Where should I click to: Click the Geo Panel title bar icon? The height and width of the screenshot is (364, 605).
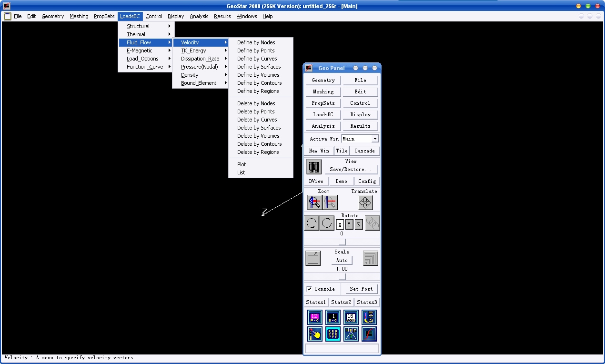(309, 68)
